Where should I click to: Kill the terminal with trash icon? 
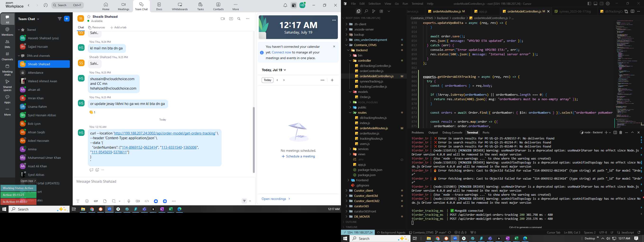click(x=621, y=133)
